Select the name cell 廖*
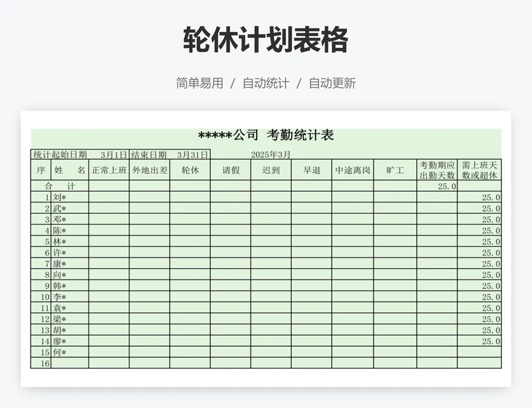Image resolution: width=532 pixels, height=408 pixels. [70, 341]
